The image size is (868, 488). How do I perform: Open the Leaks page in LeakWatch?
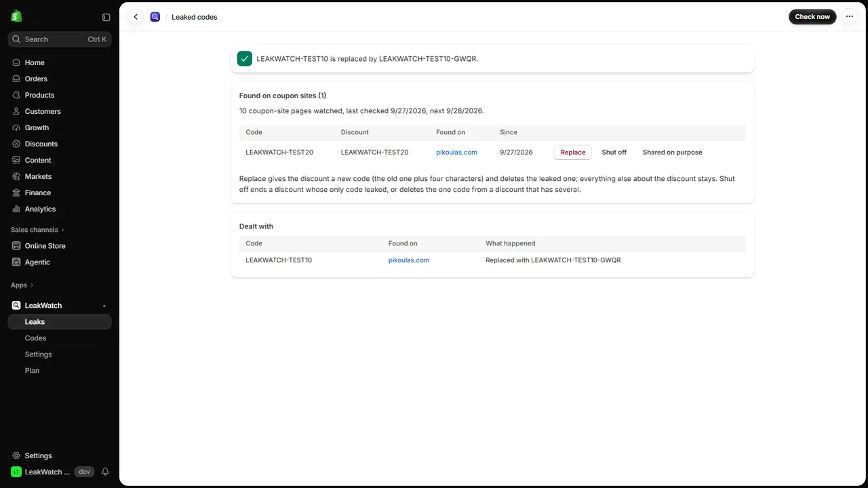pyautogui.click(x=60, y=322)
